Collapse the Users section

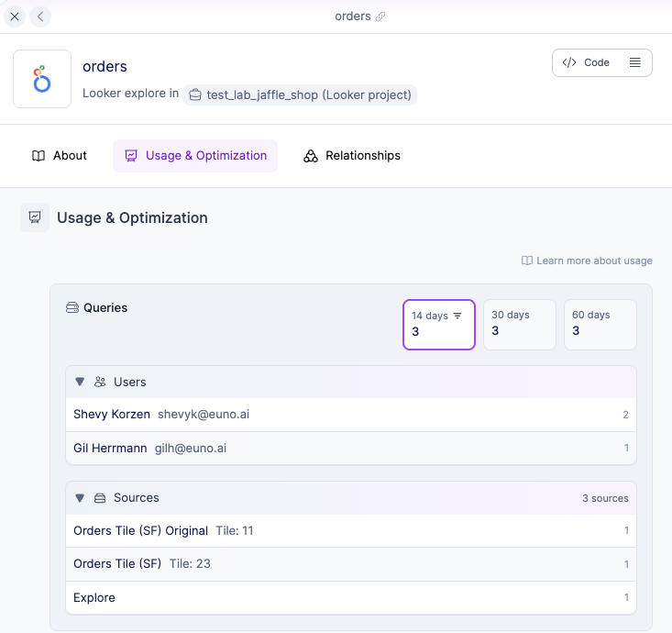coord(80,382)
